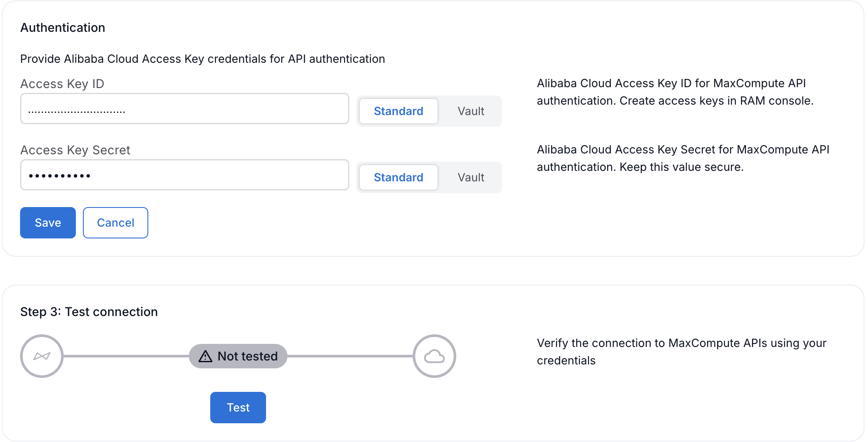Switch Access Key ID to Vault

click(471, 111)
